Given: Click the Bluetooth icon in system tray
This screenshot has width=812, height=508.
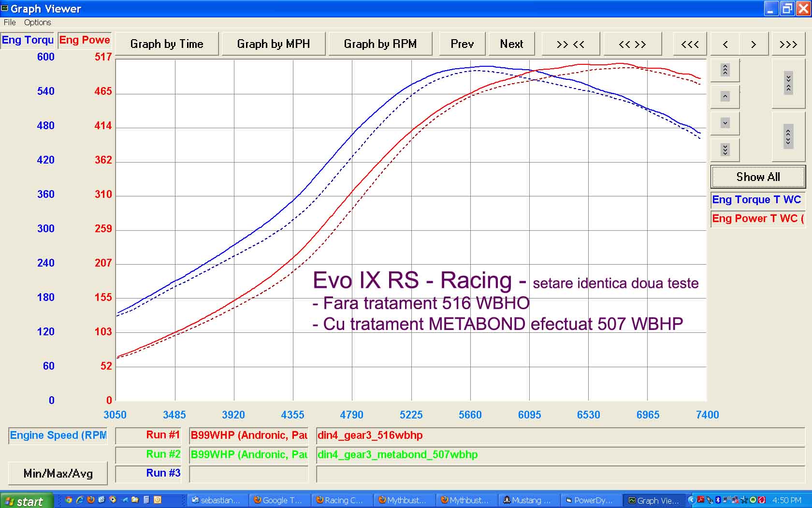Looking at the screenshot, I should (718, 500).
